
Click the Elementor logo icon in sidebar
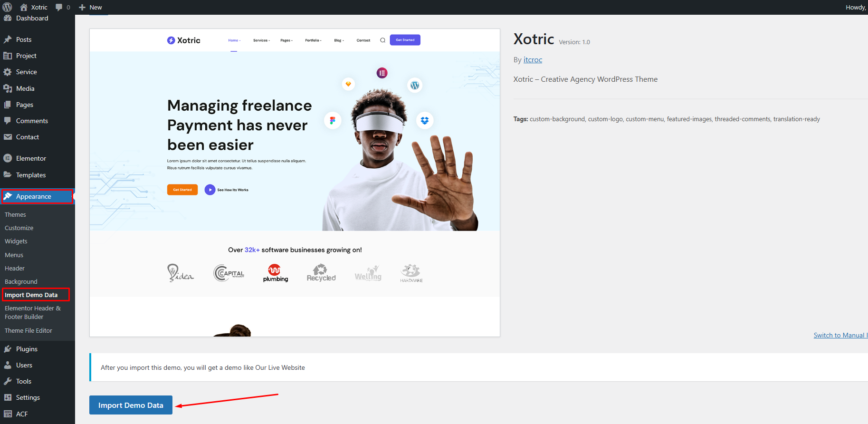click(8, 158)
